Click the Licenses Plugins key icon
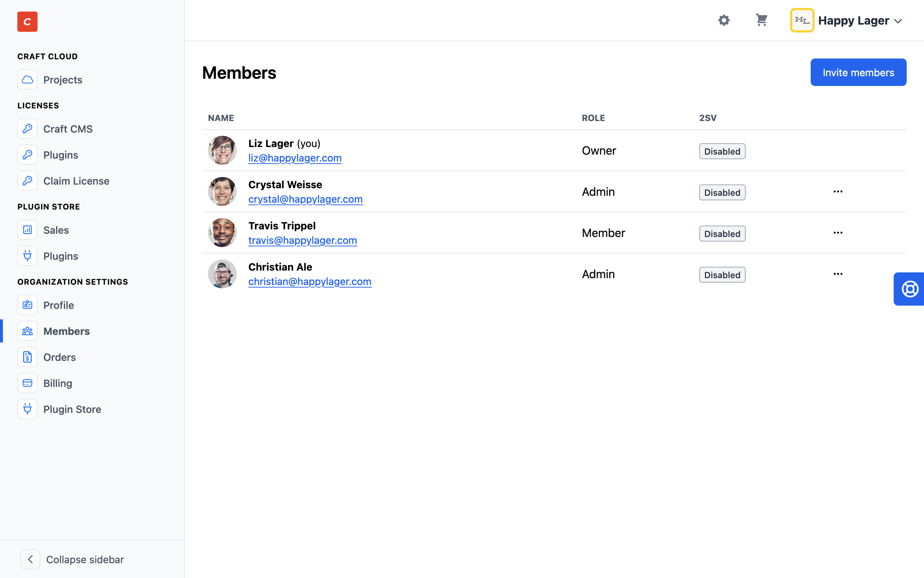This screenshot has width=924, height=578. coord(27,155)
